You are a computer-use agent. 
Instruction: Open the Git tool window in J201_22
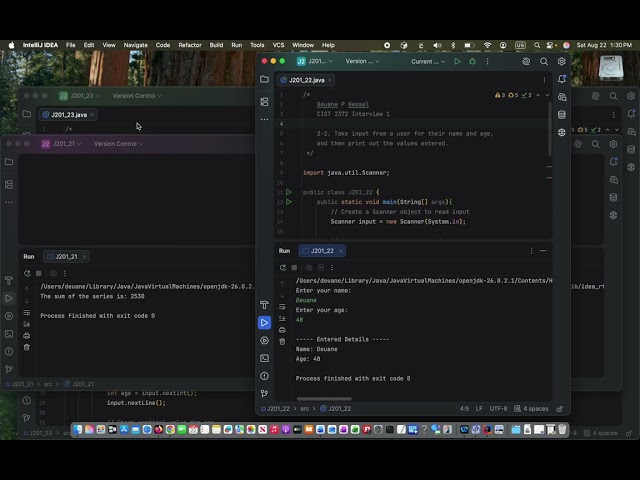[264, 393]
